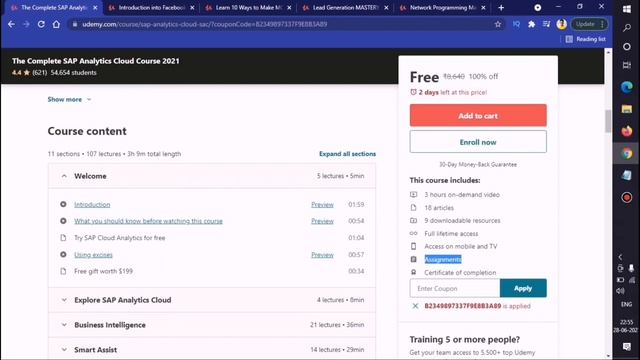Preview What you should know lecture
Viewport: 640px width, 360px height.
click(x=322, y=221)
